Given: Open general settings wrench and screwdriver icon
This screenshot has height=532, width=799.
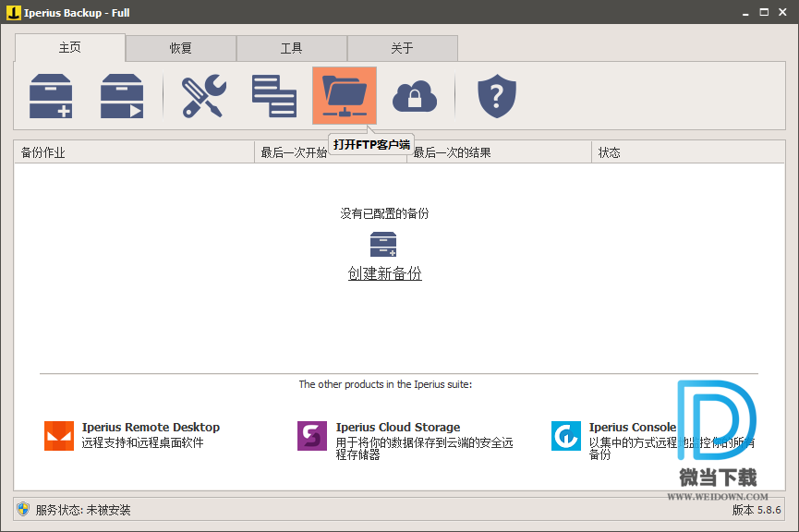Looking at the screenshot, I should tap(204, 96).
